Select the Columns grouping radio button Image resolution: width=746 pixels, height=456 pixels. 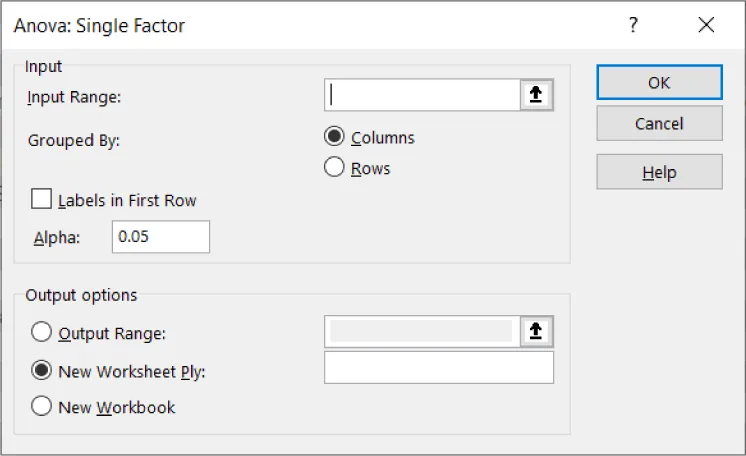tap(335, 138)
